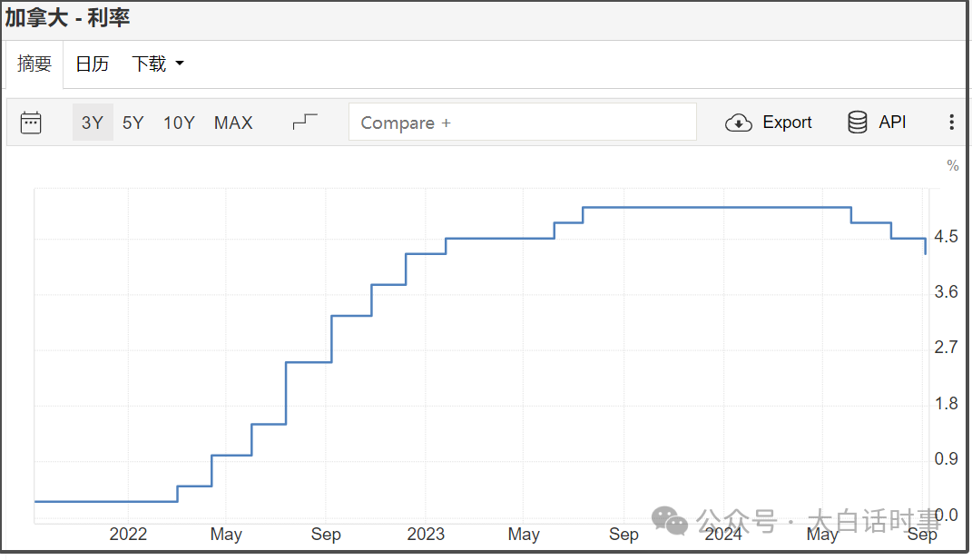Click the 2023 label on the x-axis
The width and height of the screenshot is (972, 560).
(x=426, y=535)
